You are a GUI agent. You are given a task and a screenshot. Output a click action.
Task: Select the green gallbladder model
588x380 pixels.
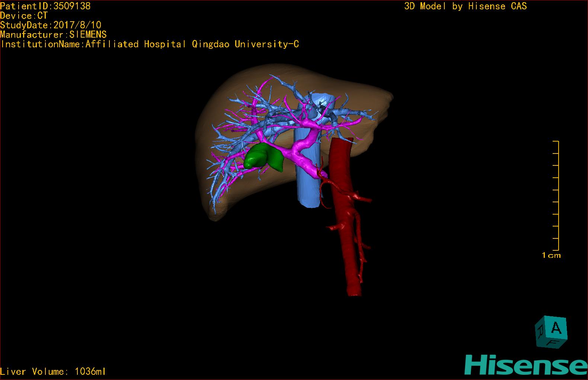click(263, 158)
